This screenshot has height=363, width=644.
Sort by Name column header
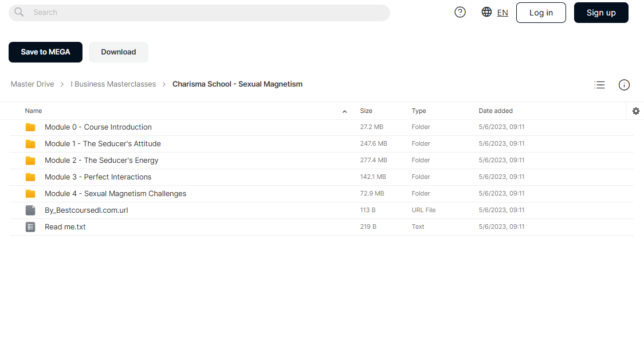33,111
